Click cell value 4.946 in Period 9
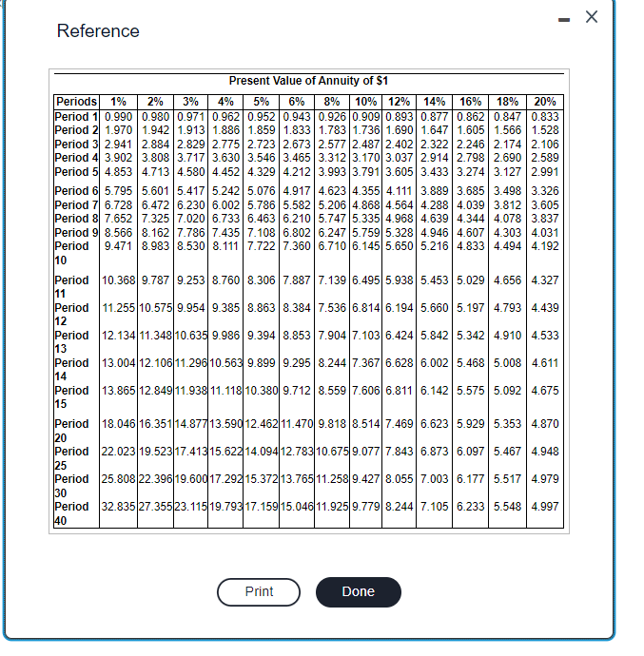The height and width of the screenshot is (656, 644). coord(434,233)
